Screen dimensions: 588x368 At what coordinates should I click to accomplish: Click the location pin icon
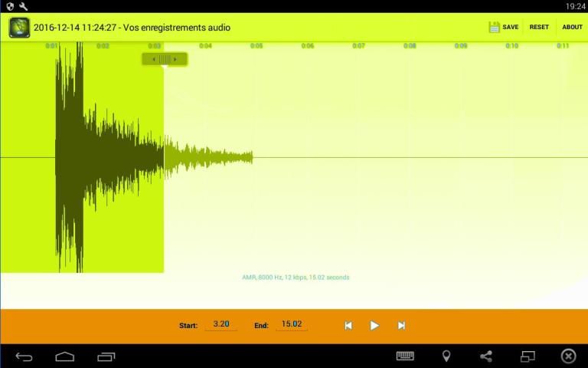click(x=446, y=356)
